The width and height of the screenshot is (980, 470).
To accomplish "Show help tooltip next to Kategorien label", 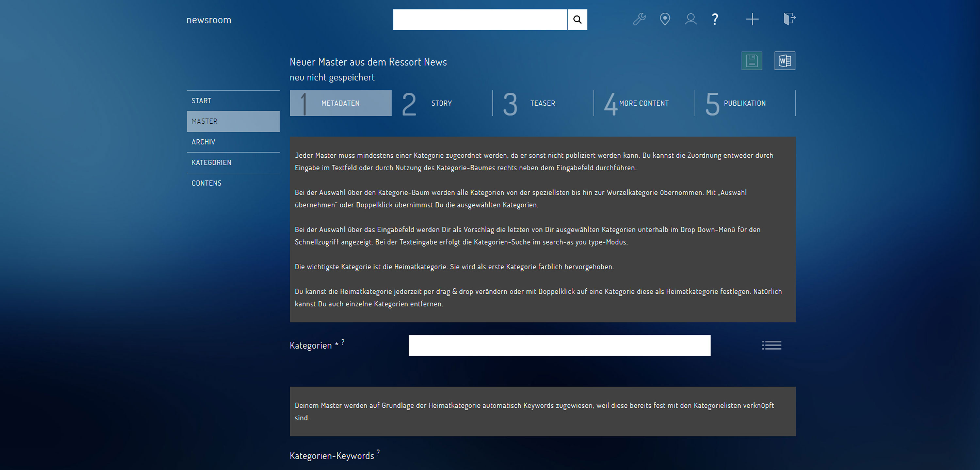I will pos(343,342).
